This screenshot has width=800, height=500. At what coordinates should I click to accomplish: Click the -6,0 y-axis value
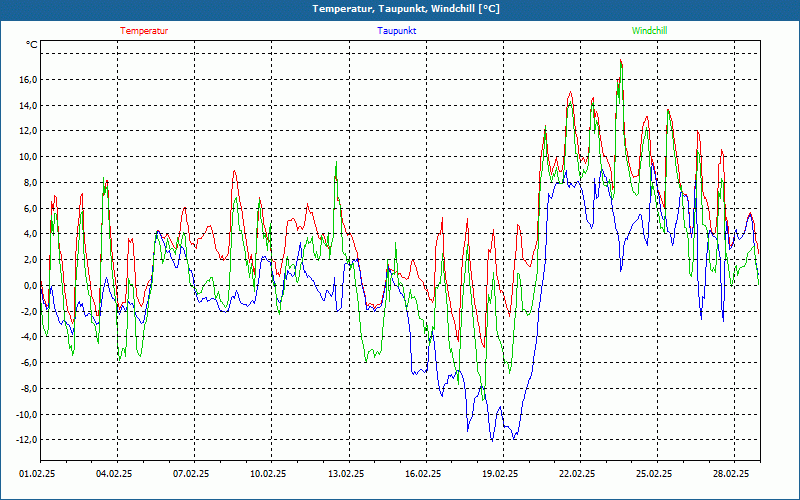point(29,363)
